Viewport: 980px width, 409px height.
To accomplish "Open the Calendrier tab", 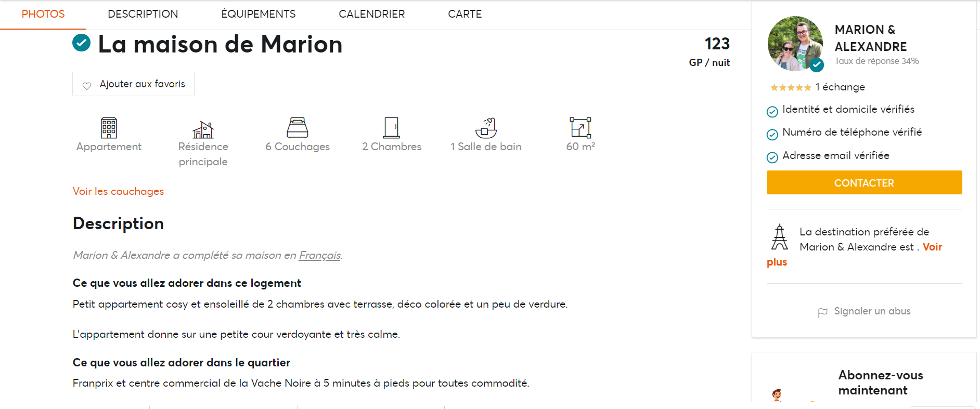I will (371, 14).
